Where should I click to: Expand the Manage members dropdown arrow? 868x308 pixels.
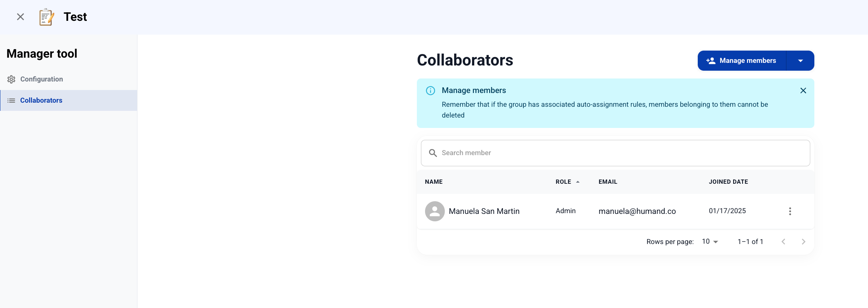800,61
